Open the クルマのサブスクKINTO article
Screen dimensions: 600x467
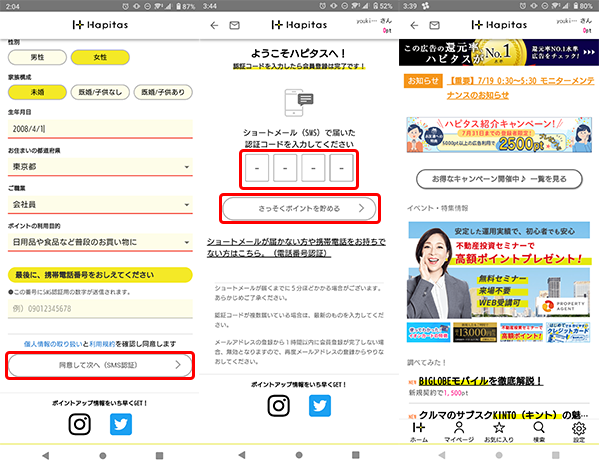tap(503, 415)
